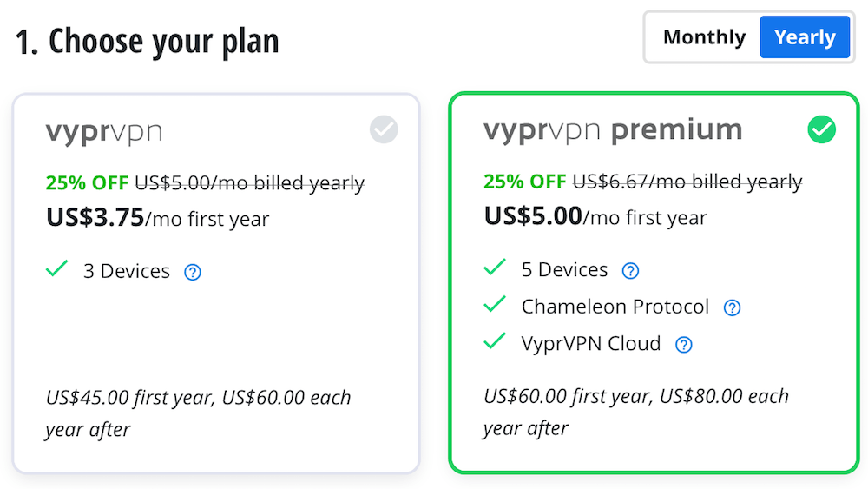Click the vyprvpn premium plan title
868x489 pixels.
point(613,131)
